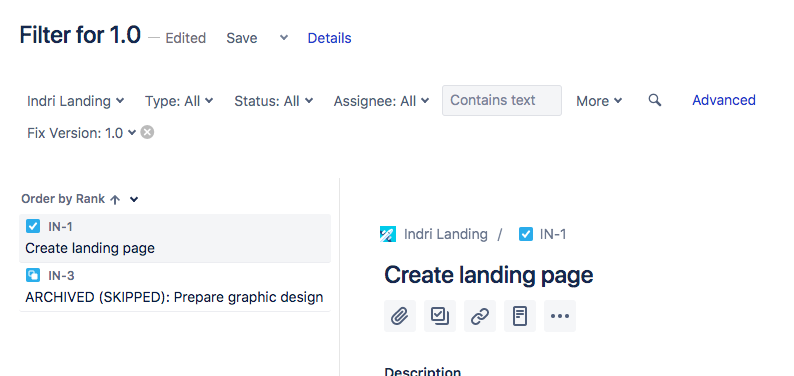Click the task icon beside IN-1 in list
The image size is (794, 376).
33,226
